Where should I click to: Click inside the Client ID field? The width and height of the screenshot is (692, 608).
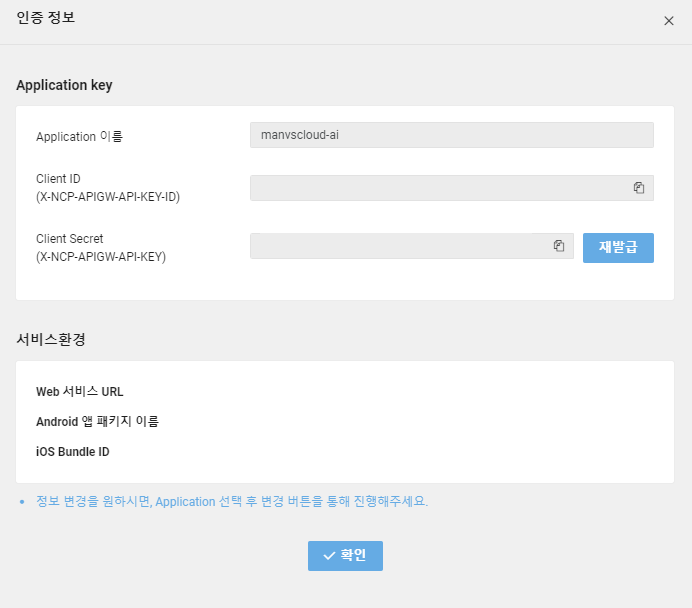(438, 188)
